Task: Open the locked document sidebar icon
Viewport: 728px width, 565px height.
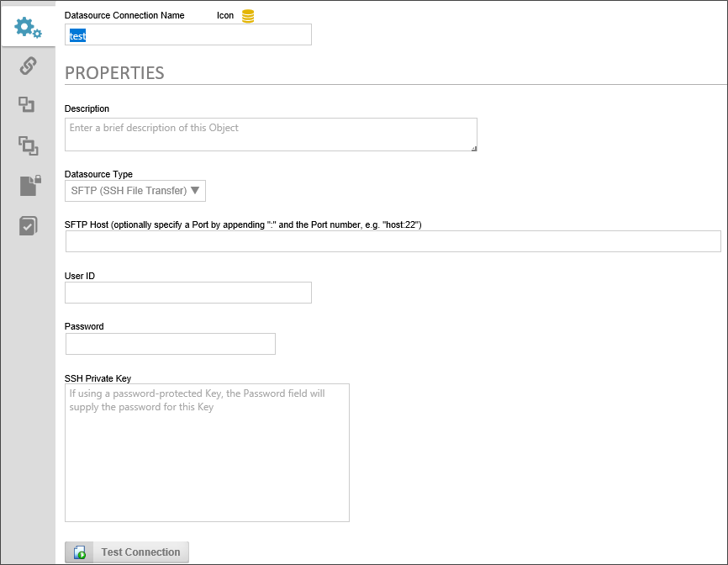Action: pyautogui.click(x=29, y=185)
